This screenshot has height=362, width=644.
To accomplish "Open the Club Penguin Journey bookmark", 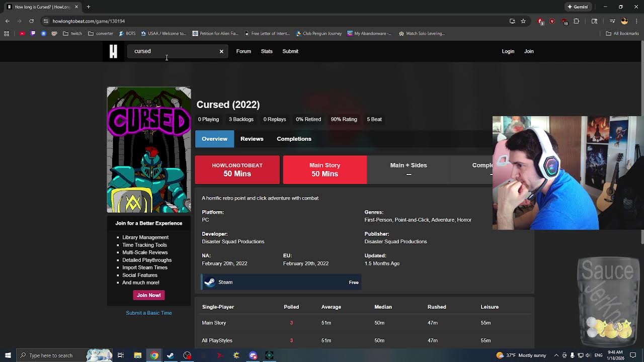I will [319, 34].
